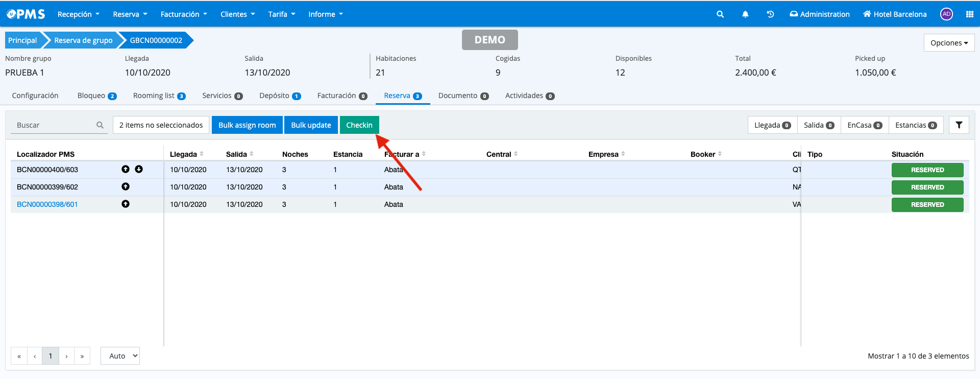This screenshot has height=379, width=980.
Task: Open reservation link BCN00000398/601
Action: tap(47, 204)
